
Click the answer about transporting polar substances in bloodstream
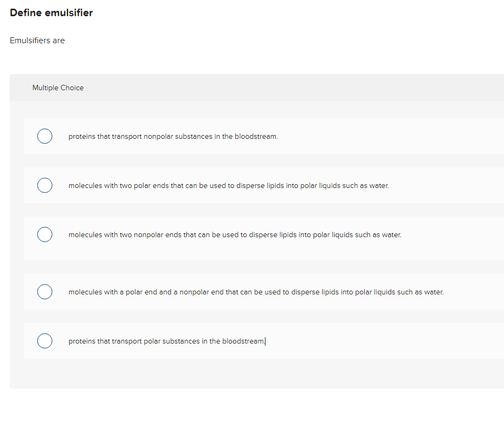166,341
